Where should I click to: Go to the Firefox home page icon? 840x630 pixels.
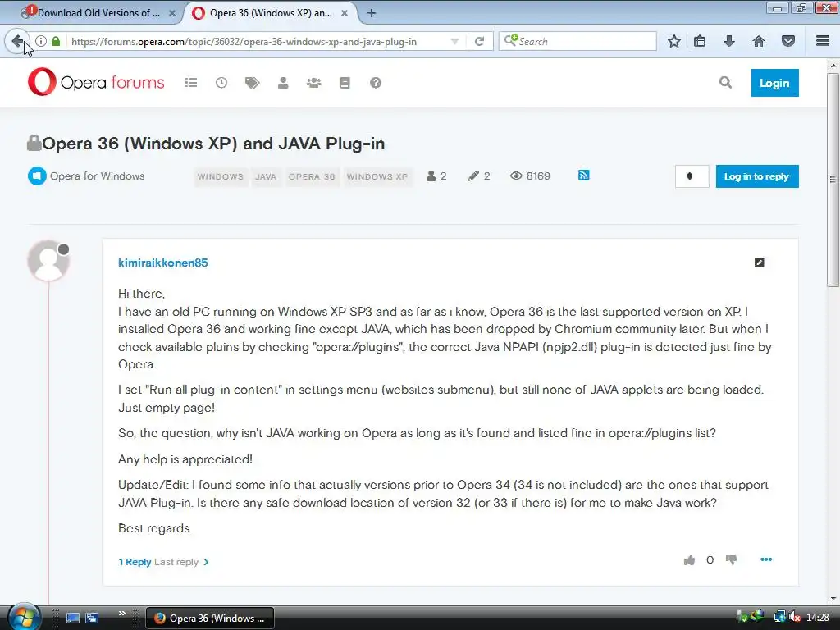759,41
